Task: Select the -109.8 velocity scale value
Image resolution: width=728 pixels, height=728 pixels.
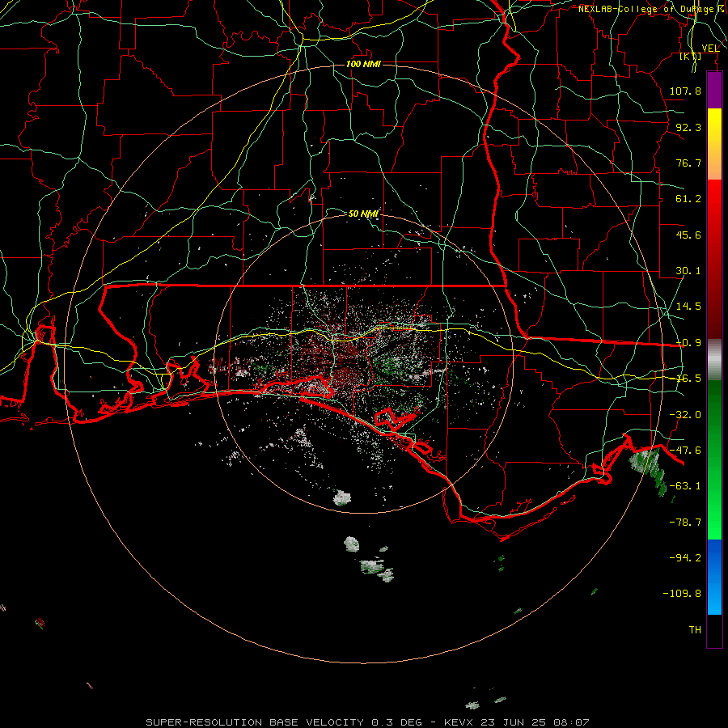Action: tap(682, 594)
